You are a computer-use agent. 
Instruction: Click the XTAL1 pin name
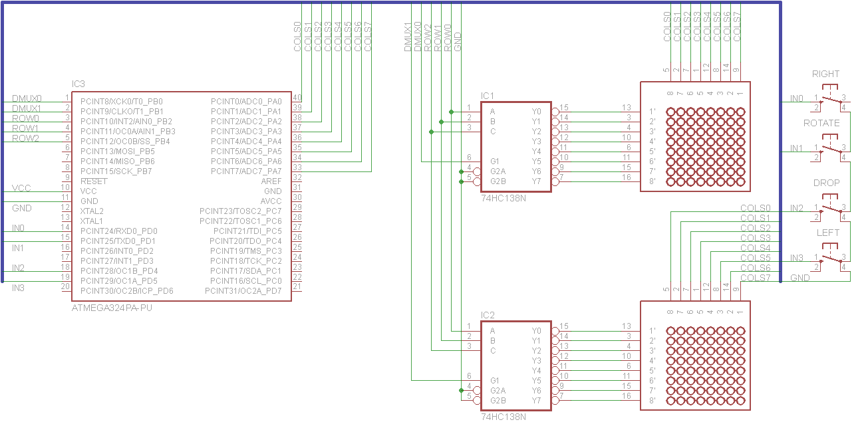(x=92, y=221)
